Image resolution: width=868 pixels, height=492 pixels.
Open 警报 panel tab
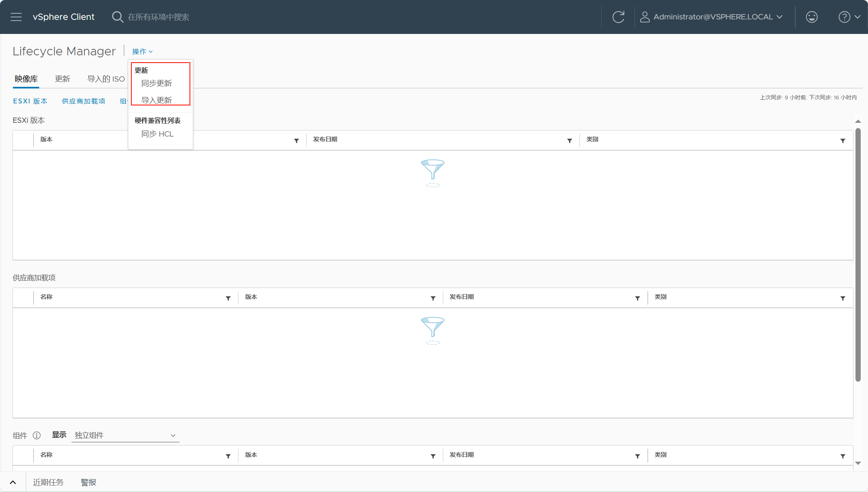click(x=88, y=482)
